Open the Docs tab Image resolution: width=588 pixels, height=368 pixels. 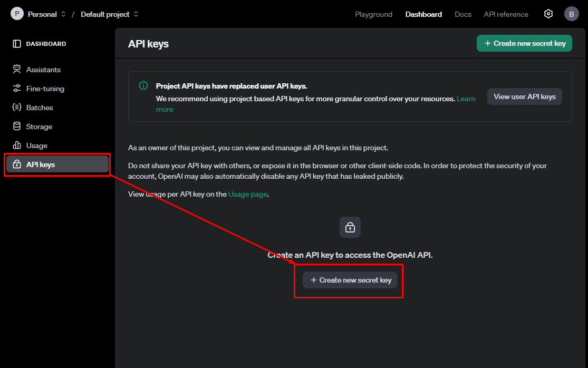pos(462,14)
